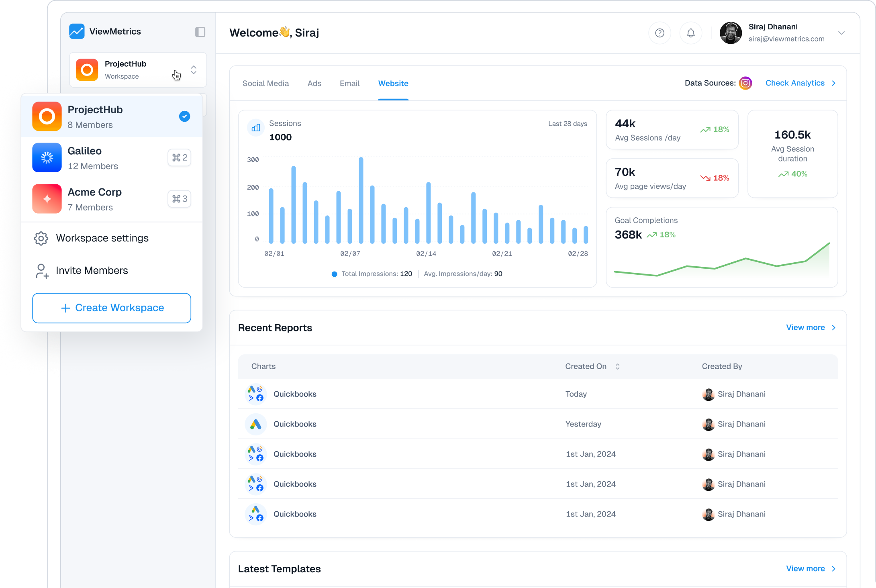The image size is (876, 588).
Task: Expand the user account dropdown arrow
Action: click(841, 33)
